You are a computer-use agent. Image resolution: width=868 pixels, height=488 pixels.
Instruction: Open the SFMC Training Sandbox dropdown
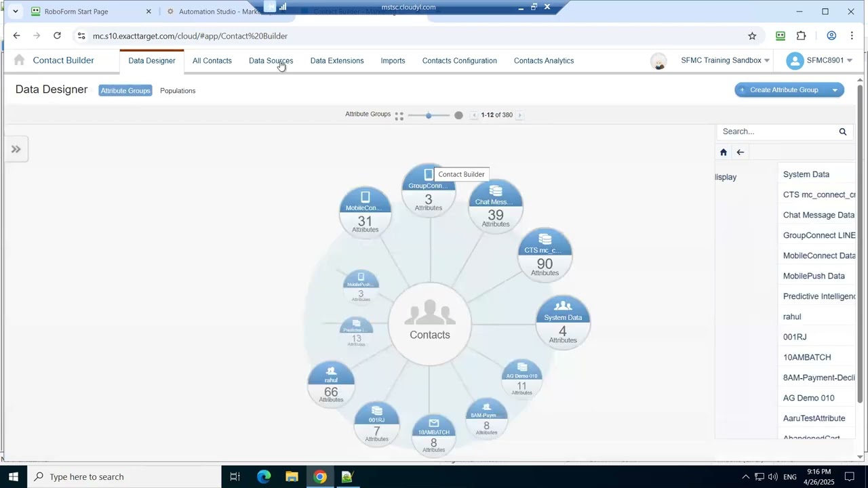coord(725,60)
